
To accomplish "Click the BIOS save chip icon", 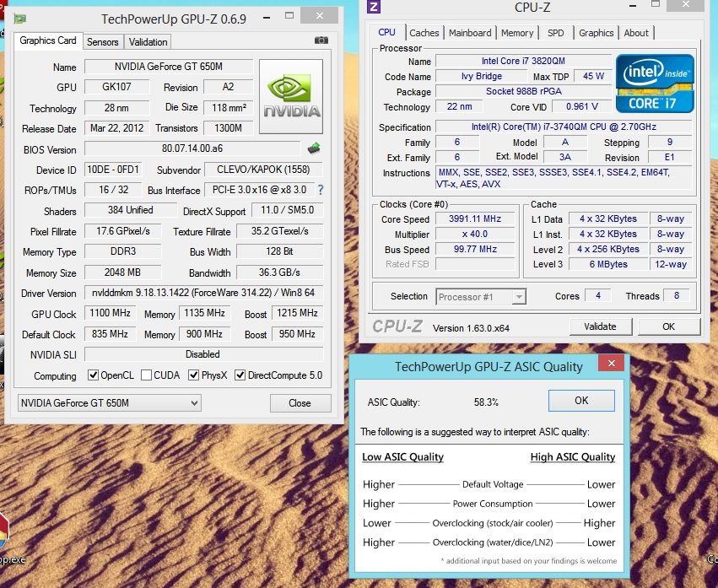I will (314, 148).
